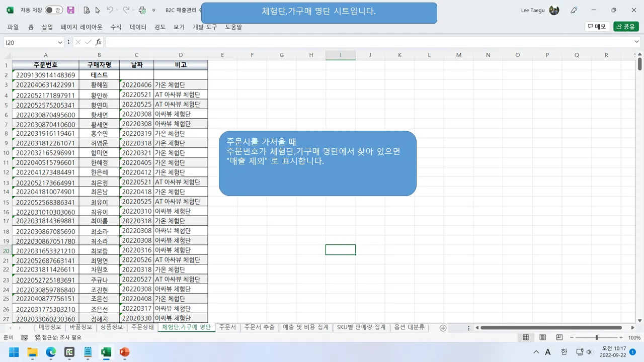Open the 수식 ribbon tab

pos(116,27)
